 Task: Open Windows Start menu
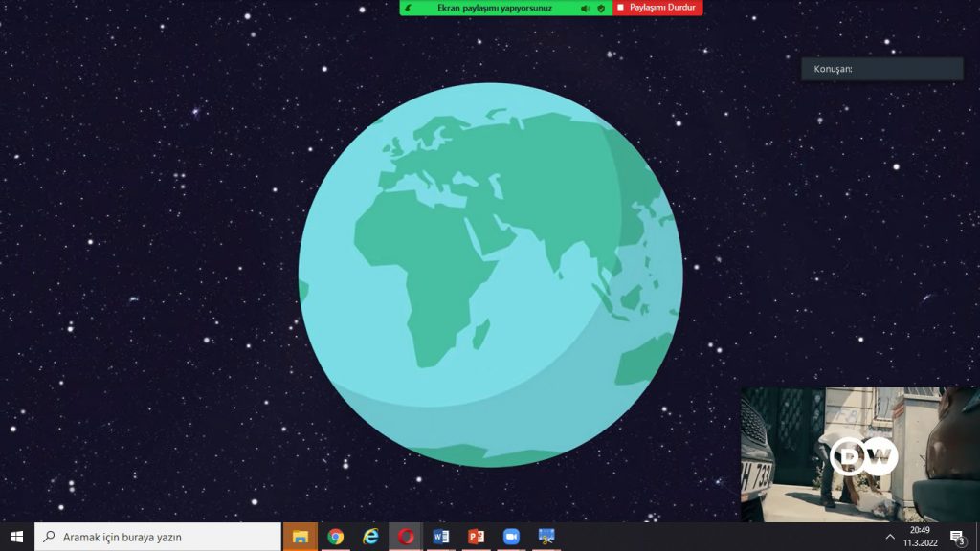click(x=16, y=537)
